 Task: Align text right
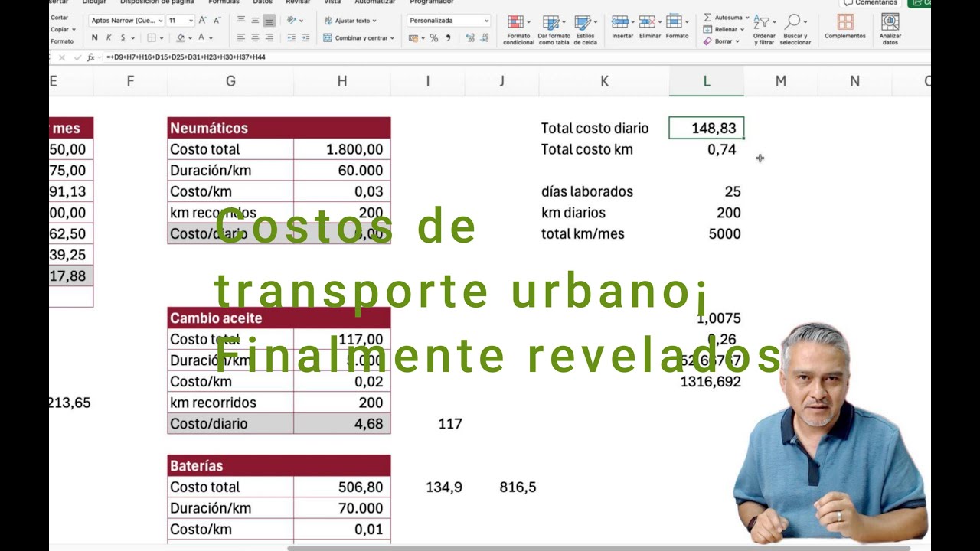tap(269, 37)
